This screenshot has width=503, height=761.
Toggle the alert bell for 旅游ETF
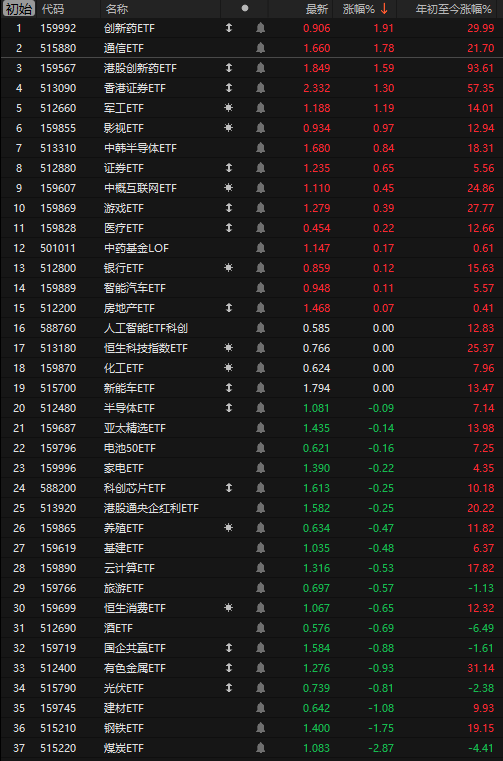(260, 588)
